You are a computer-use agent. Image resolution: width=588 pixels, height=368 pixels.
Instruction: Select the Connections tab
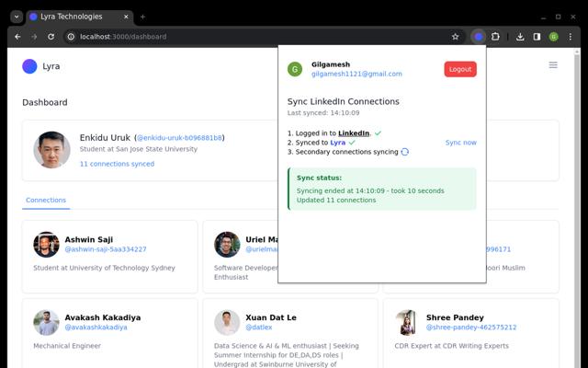46,201
